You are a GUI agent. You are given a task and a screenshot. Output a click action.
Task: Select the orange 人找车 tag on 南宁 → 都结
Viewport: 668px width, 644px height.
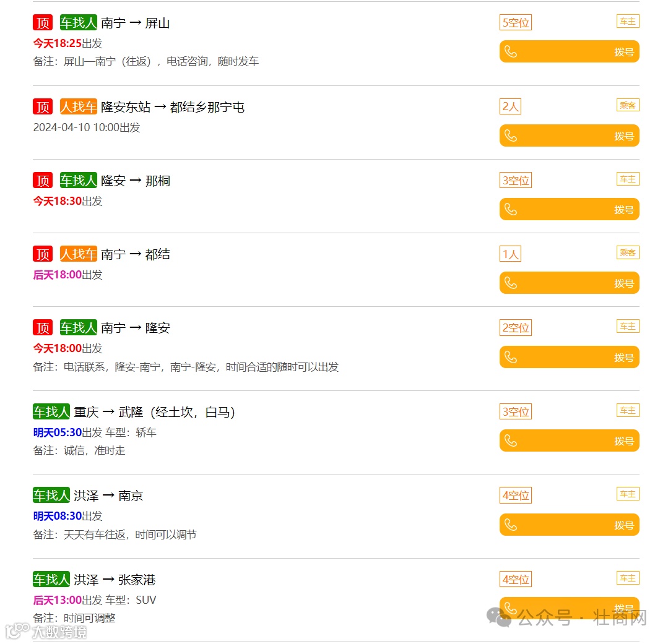click(79, 254)
